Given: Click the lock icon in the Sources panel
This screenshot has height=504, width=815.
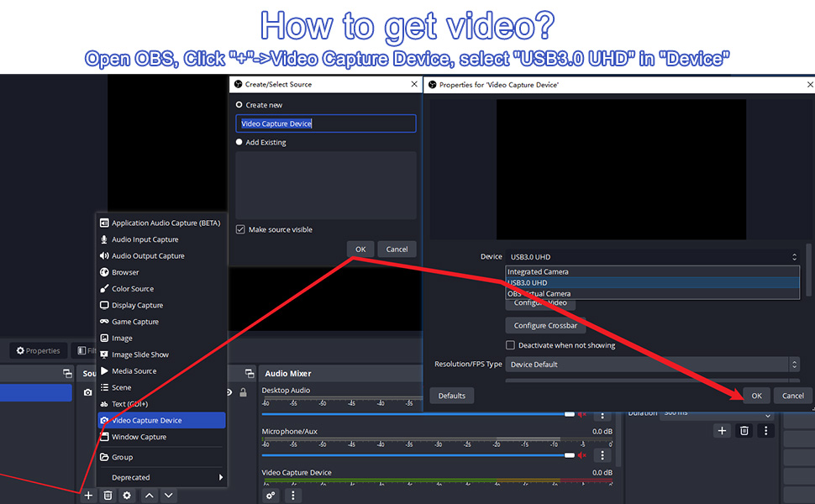Looking at the screenshot, I should tap(242, 390).
